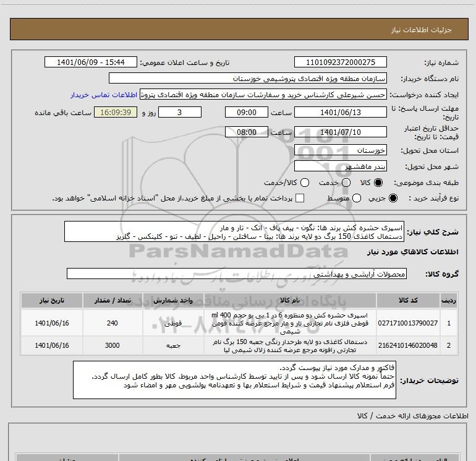The width and height of the screenshot is (476, 461).
Task: Click the insecticide spray item name in row 1
Action: (290, 323)
